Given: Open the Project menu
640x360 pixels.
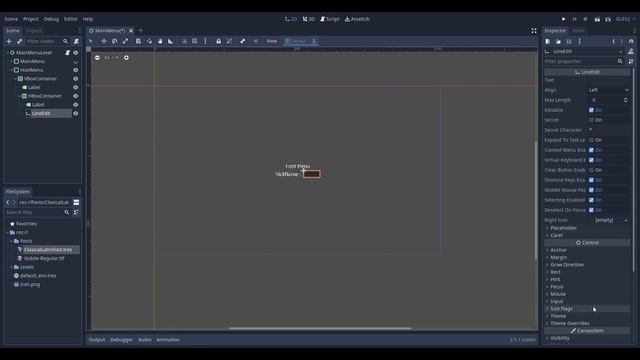Looking at the screenshot, I should coord(31,19).
